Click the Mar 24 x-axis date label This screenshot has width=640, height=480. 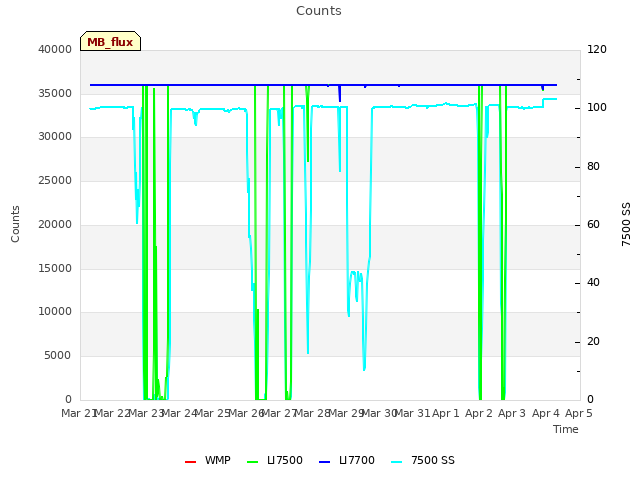pyautogui.click(x=179, y=413)
